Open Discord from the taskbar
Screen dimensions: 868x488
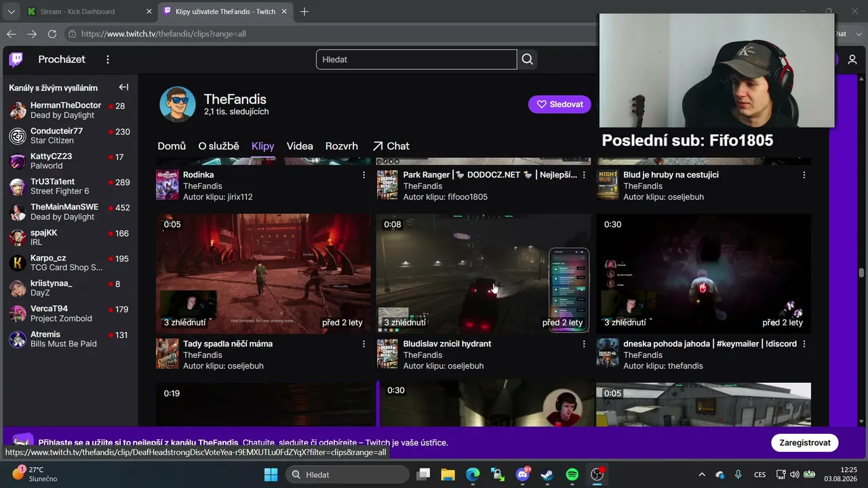(523, 474)
